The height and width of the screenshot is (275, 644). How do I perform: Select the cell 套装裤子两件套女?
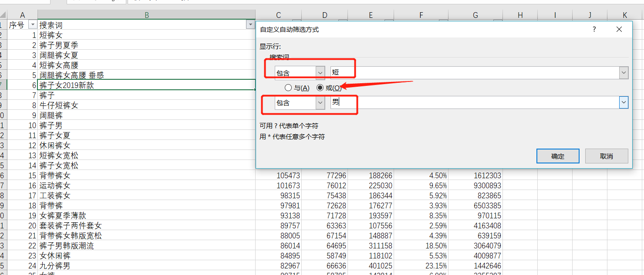147,226
